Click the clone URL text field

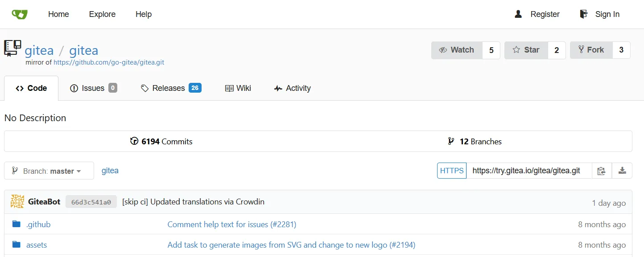528,171
